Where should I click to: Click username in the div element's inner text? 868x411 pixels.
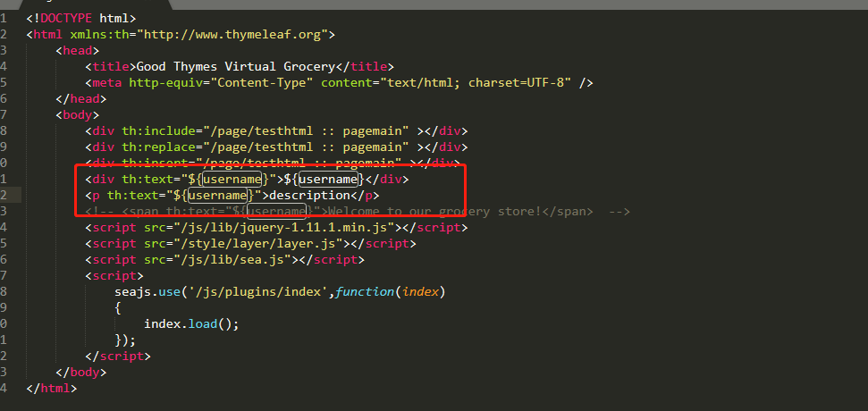[328, 180]
